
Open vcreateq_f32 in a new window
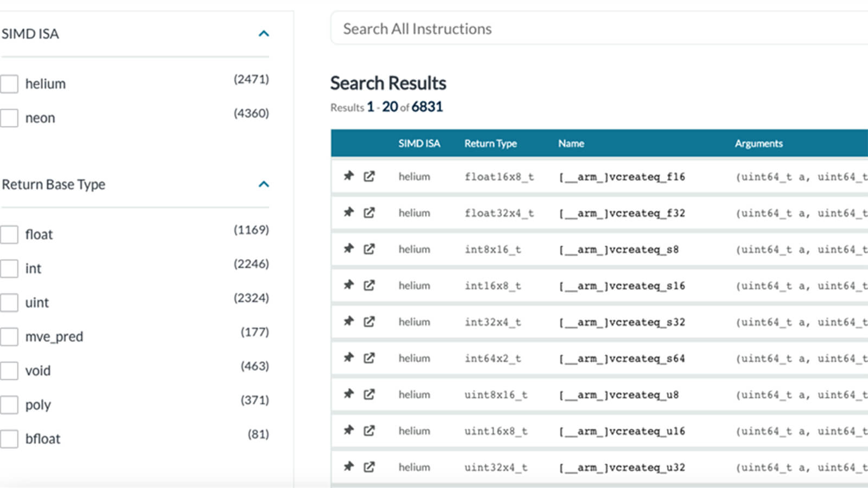(x=369, y=213)
